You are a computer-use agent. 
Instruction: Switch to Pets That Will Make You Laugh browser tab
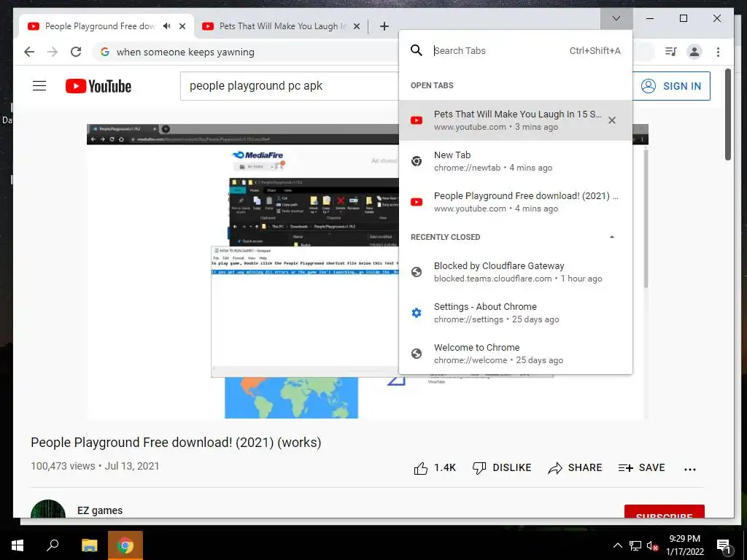(x=281, y=26)
